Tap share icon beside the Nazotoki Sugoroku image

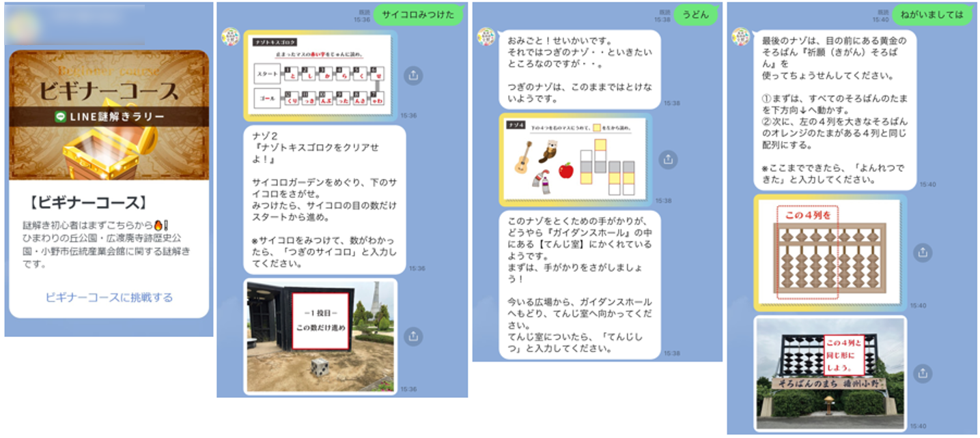click(x=412, y=76)
